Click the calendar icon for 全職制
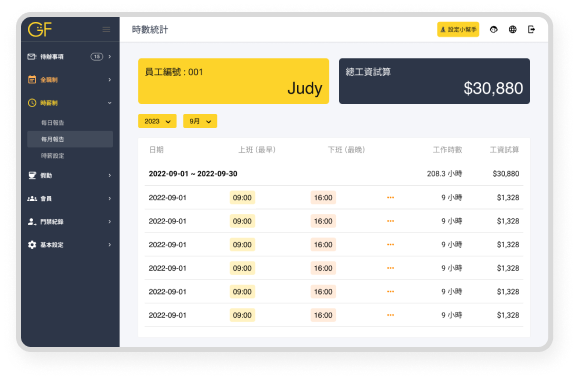578x380 pixels. 32,80
